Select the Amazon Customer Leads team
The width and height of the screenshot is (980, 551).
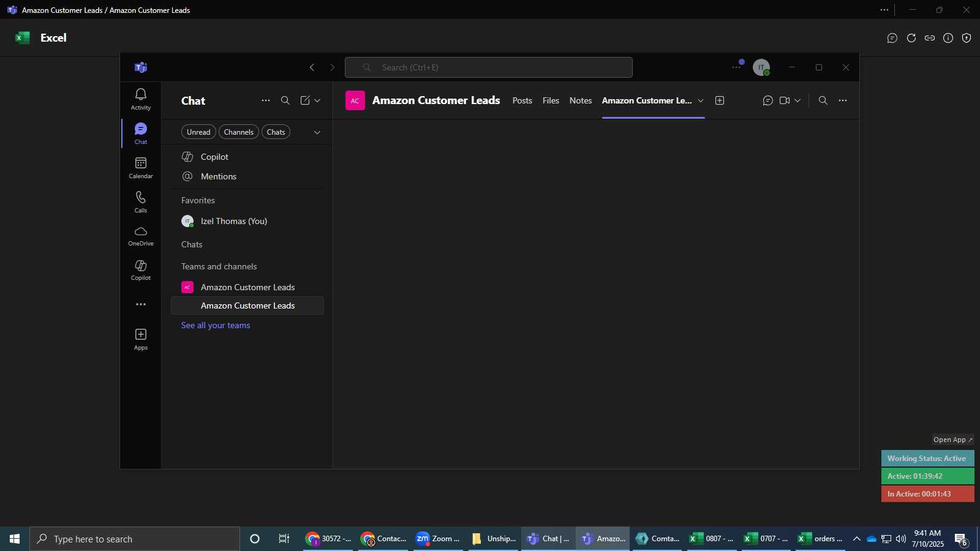(247, 287)
